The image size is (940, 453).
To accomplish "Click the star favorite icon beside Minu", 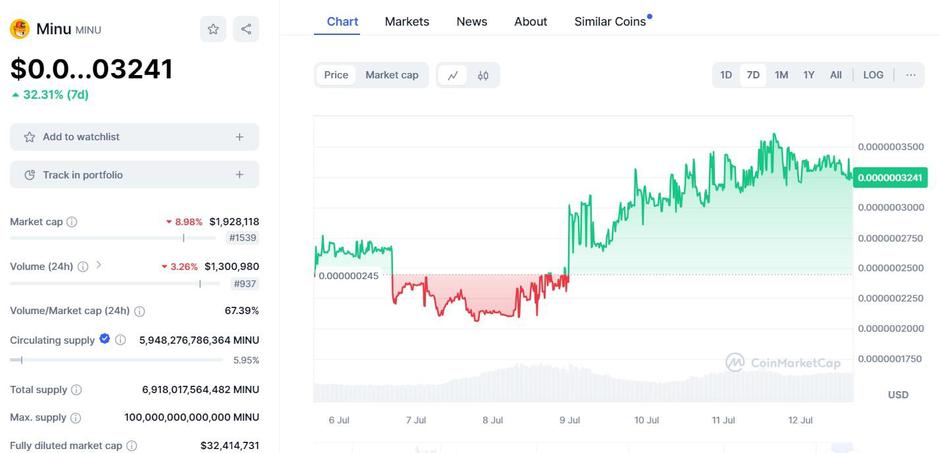I will coord(213,29).
